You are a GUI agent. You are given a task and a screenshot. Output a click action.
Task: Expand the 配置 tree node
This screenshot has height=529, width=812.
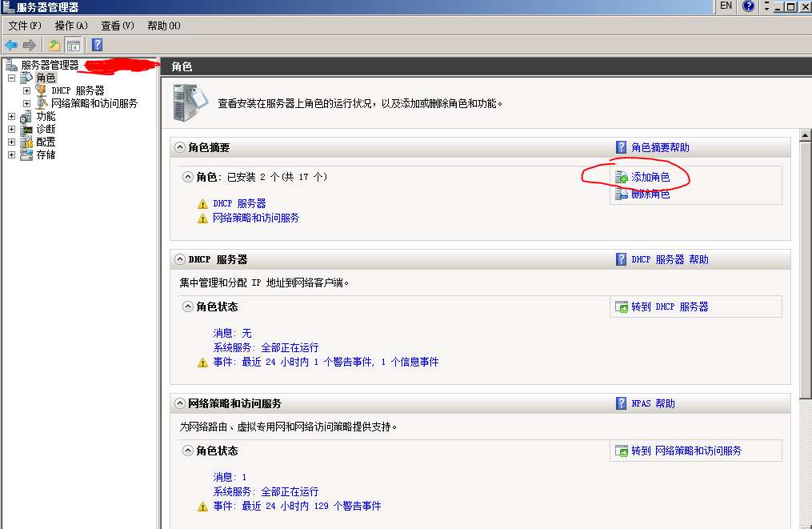11,142
